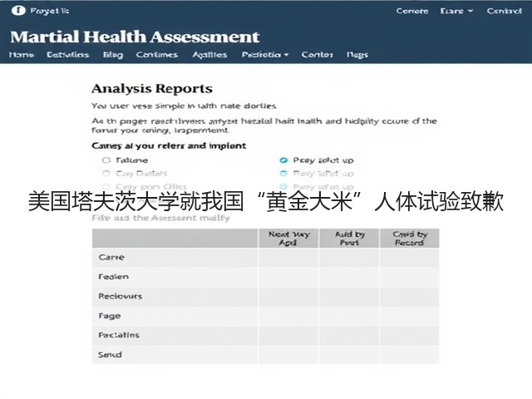Open the Cenere link in top bar

click(412, 11)
